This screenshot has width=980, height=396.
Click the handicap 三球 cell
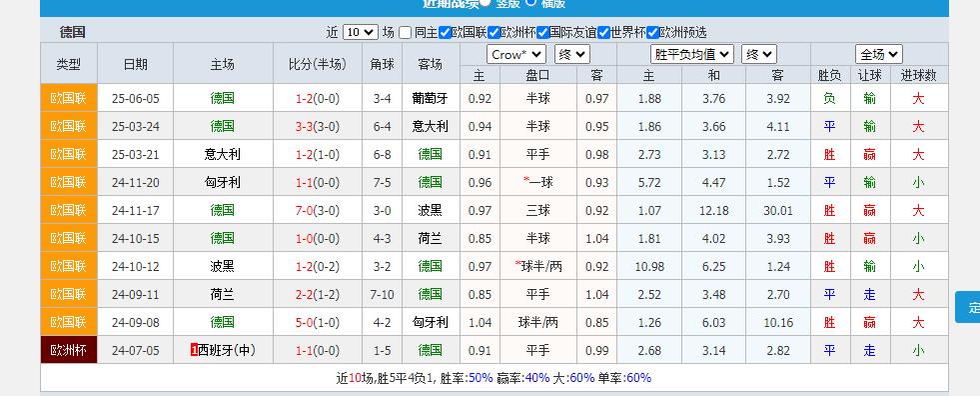[538, 211]
